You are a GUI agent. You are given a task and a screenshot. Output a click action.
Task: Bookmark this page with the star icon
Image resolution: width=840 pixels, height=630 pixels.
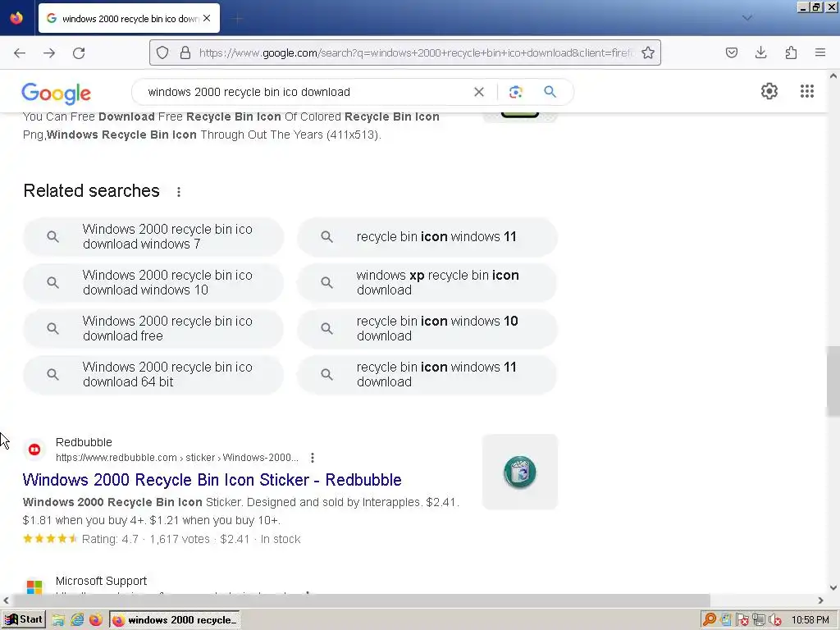pyautogui.click(x=648, y=52)
